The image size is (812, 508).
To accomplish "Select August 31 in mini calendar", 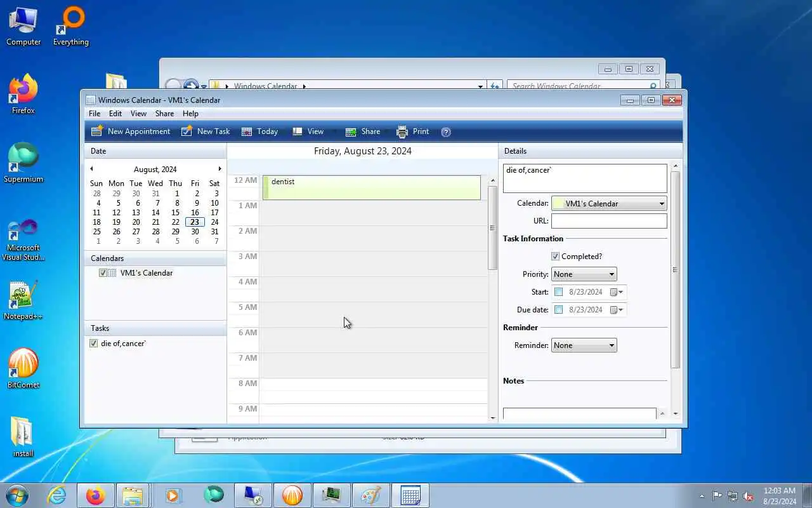I will pos(214,232).
